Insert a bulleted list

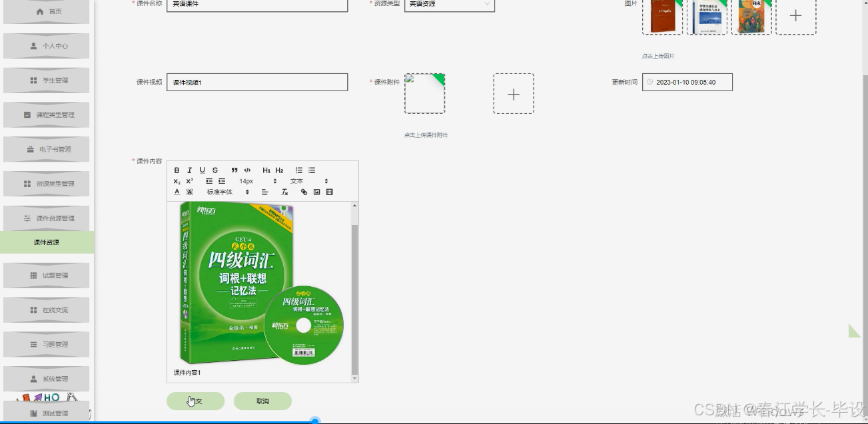coord(312,170)
